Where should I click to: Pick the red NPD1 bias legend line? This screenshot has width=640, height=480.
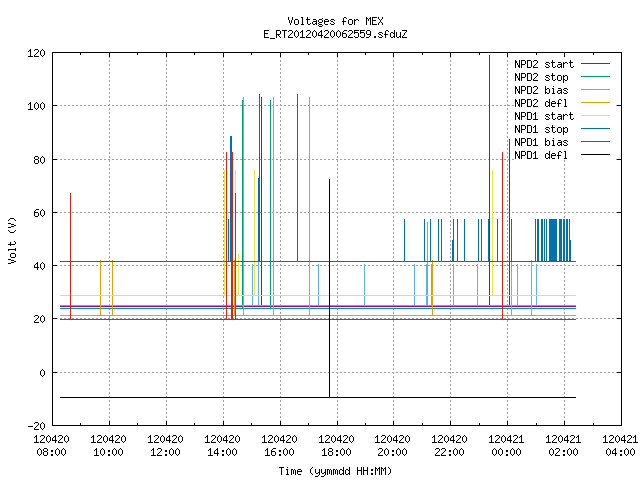pyautogui.click(x=595, y=142)
